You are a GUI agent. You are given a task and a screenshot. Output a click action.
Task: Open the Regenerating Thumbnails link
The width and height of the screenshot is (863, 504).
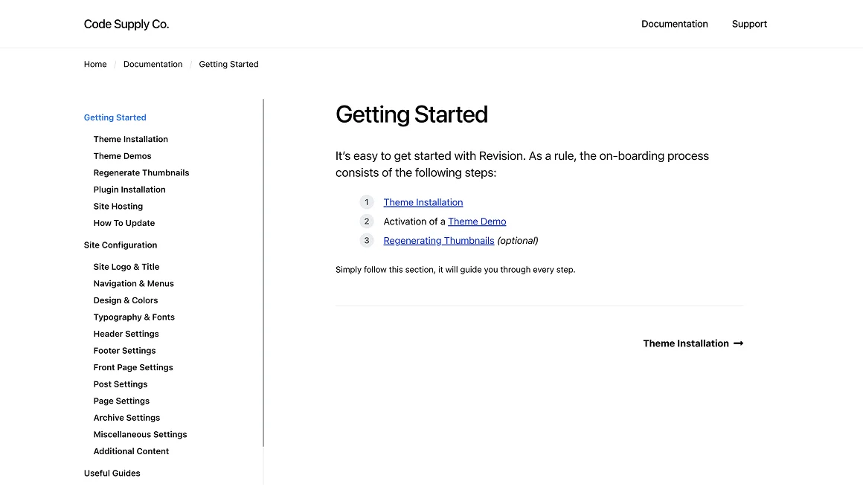pos(439,241)
